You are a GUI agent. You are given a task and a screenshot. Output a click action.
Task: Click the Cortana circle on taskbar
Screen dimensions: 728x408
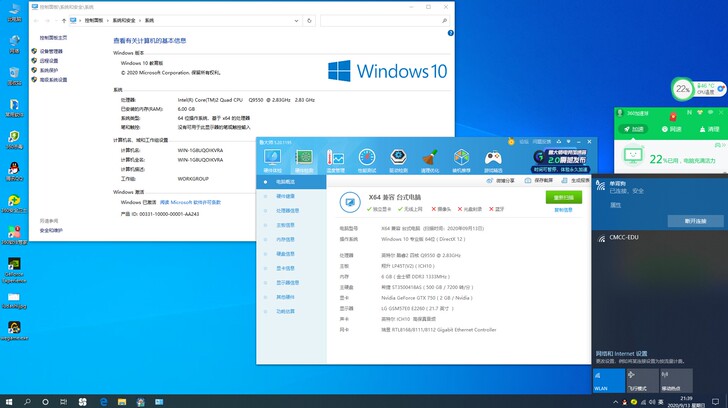[x=45, y=402]
